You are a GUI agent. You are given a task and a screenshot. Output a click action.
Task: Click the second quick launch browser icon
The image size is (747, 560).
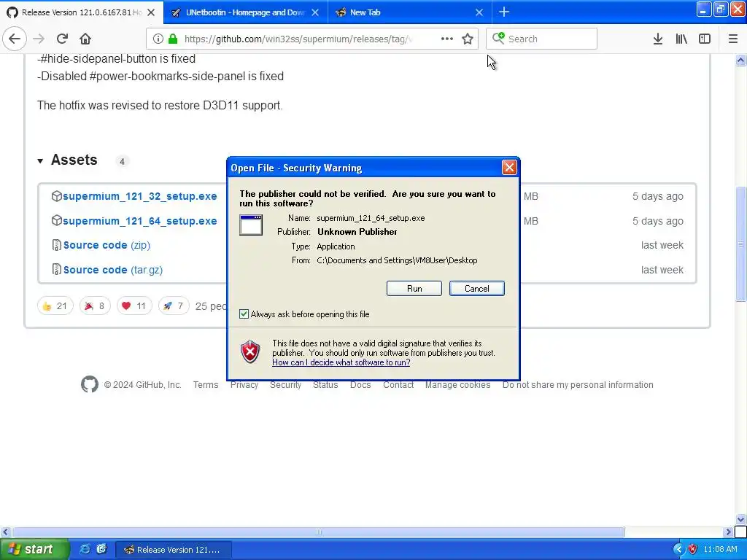[101, 549]
